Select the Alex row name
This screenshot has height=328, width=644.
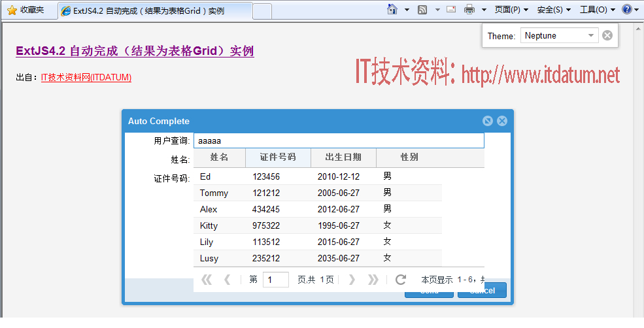click(209, 209)
